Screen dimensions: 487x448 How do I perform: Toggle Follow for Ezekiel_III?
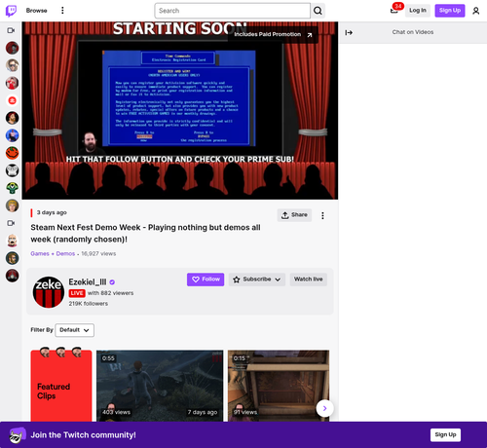click(206, 280)
